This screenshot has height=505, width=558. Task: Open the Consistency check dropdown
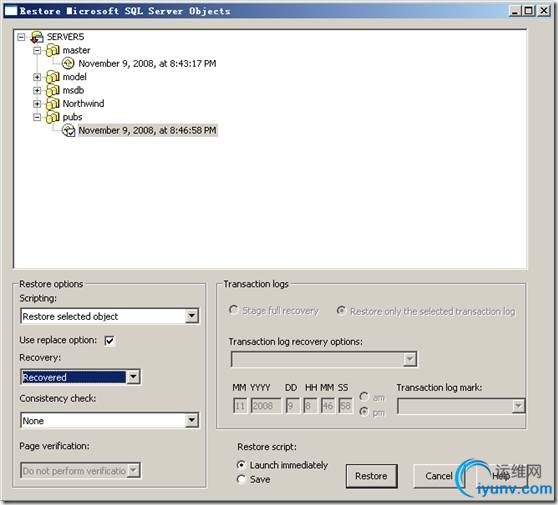tap(191, 420)
